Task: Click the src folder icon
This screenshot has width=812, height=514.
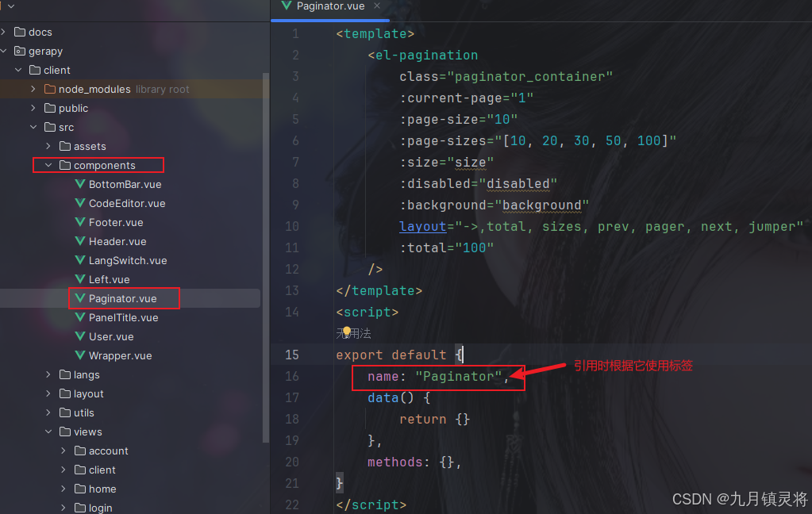Action: tap(50, 127)
